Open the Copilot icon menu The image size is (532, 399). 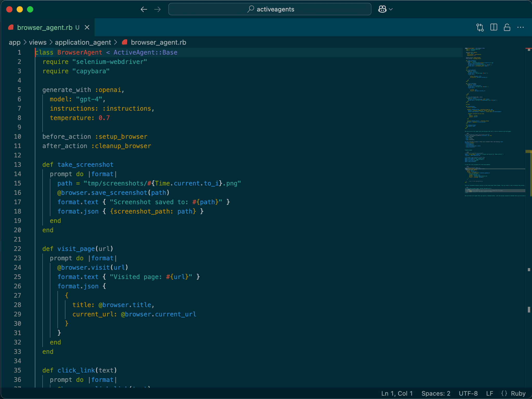(x=382, y=9)
